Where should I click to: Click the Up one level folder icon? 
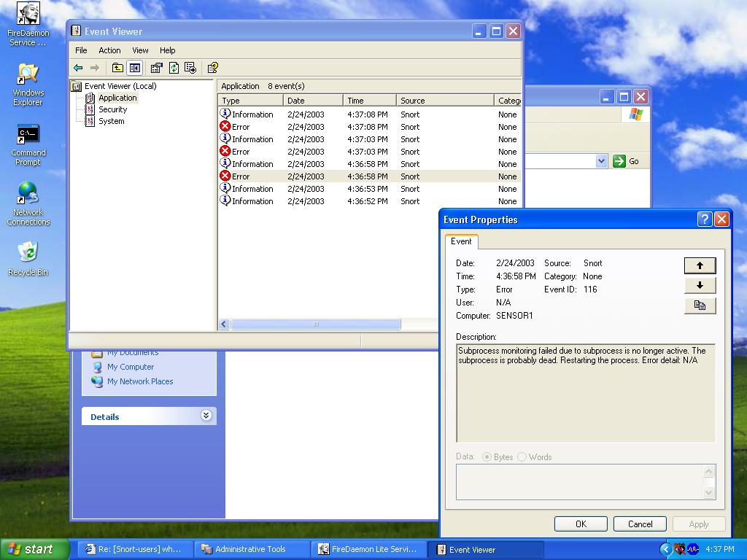click(117, 68)
